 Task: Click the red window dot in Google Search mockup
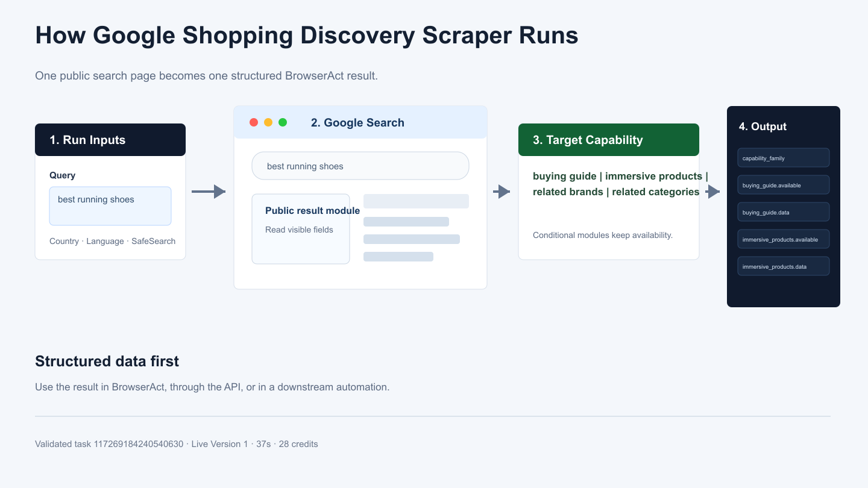click(254, 122)
